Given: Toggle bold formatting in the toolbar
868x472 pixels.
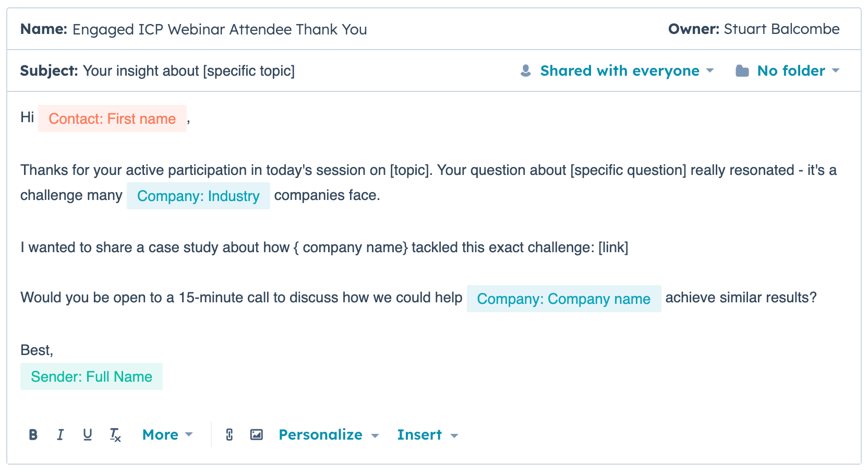Looking at the screenshot, I should click(33, 435).
